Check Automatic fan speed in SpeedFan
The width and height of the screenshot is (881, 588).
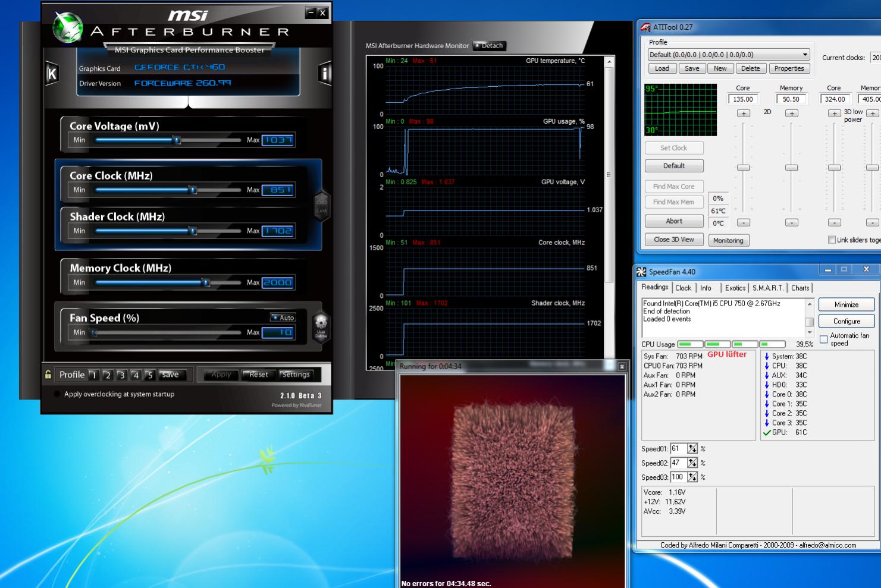tap(824, 339)
